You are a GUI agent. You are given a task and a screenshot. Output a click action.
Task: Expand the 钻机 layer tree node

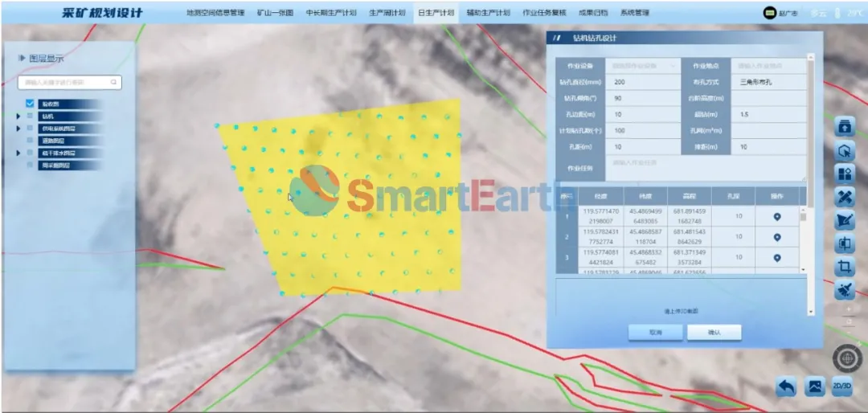tap(18, 117)
